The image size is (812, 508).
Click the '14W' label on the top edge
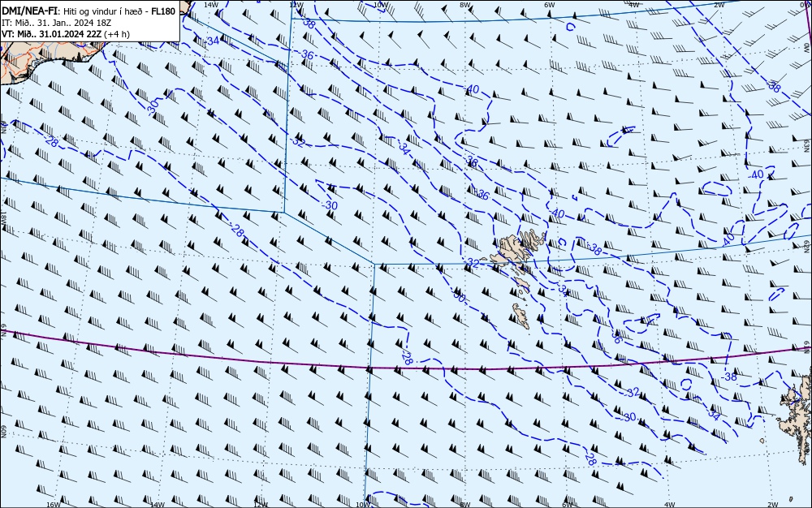[210, 4]
